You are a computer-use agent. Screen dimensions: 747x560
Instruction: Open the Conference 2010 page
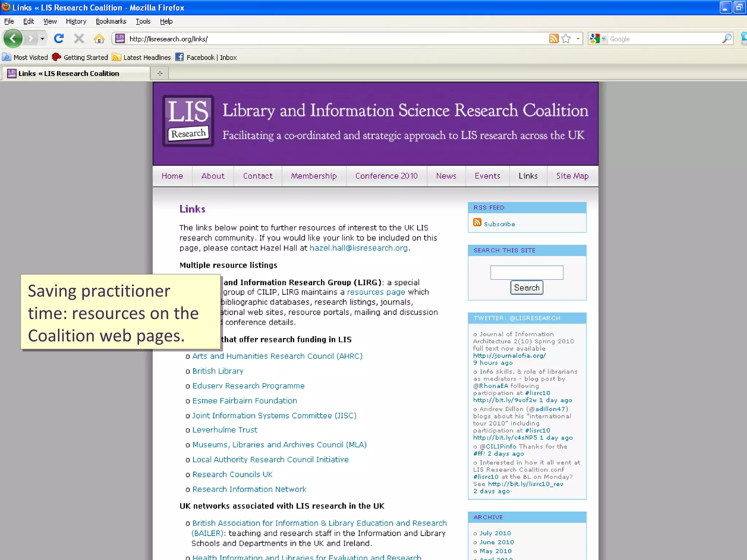click(386, 176)
